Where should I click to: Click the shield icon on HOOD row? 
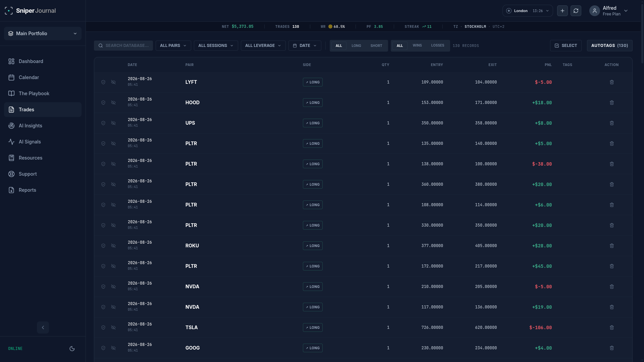point(103,103)
